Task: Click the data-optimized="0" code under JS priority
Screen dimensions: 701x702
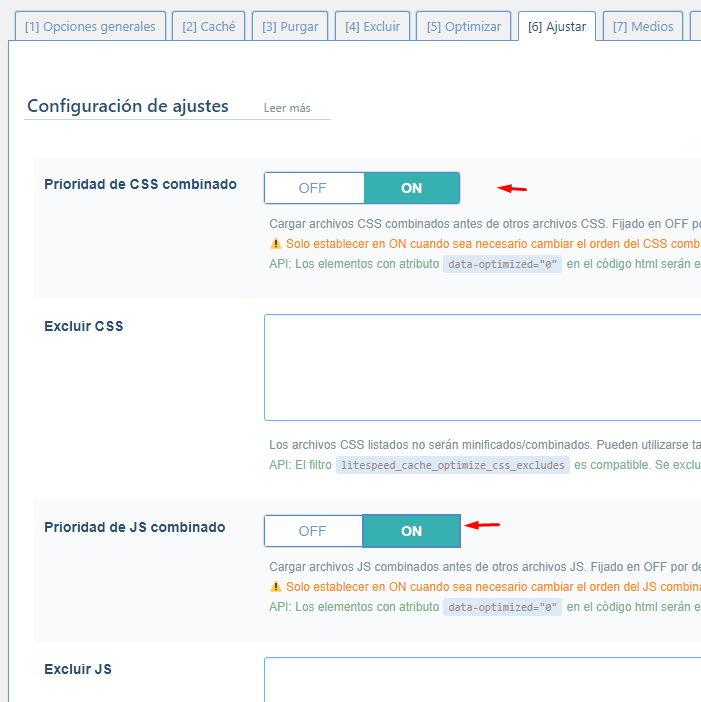Action: pos(502,607)
